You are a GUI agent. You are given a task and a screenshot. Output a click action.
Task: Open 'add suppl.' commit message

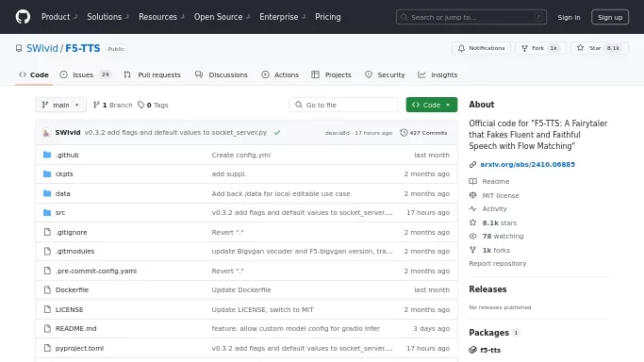click(229, 174)
